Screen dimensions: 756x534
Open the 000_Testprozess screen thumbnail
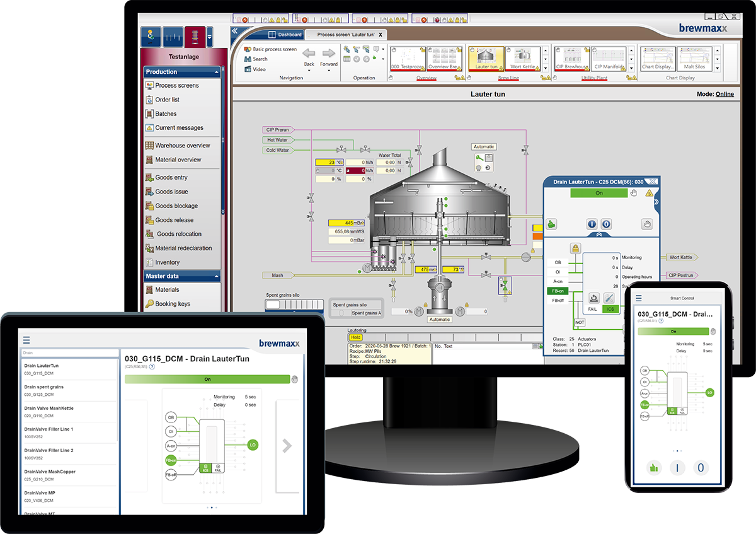point(408,59)
